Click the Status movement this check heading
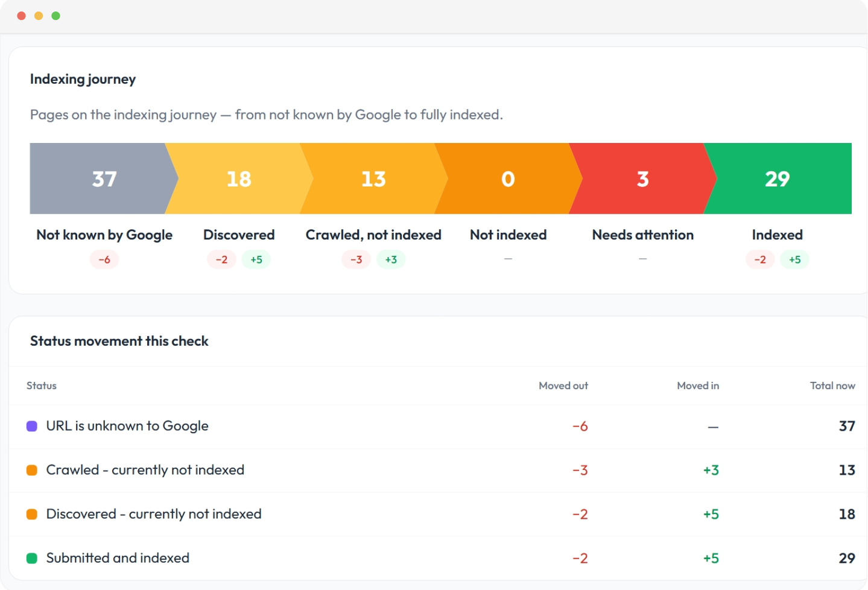 pyautogui.click(x=119, y=341)
